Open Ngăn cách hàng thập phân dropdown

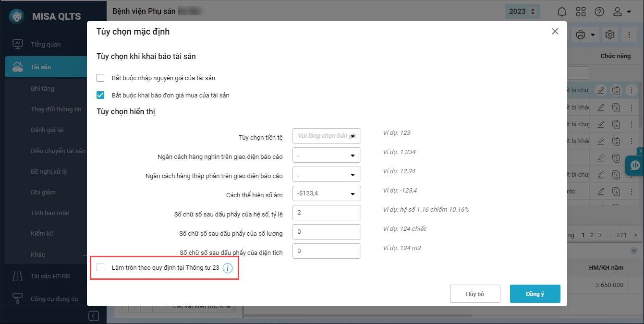point(327,174)
